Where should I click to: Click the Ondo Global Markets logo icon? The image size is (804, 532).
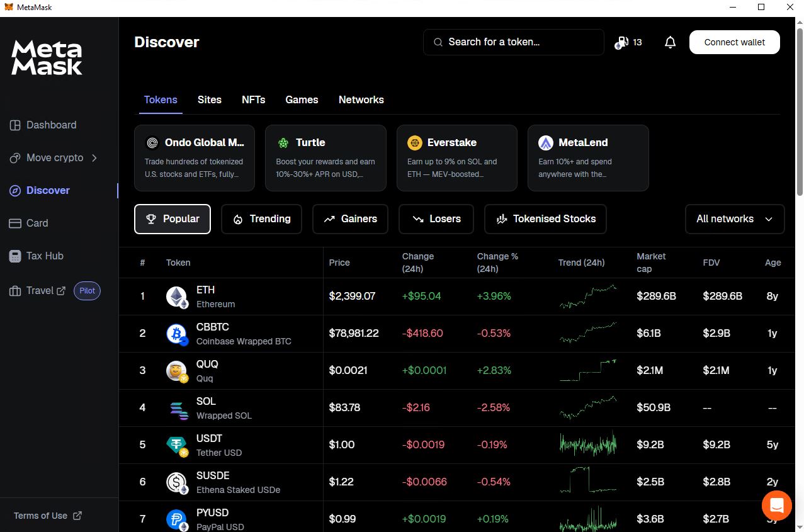tap(152, 143)
